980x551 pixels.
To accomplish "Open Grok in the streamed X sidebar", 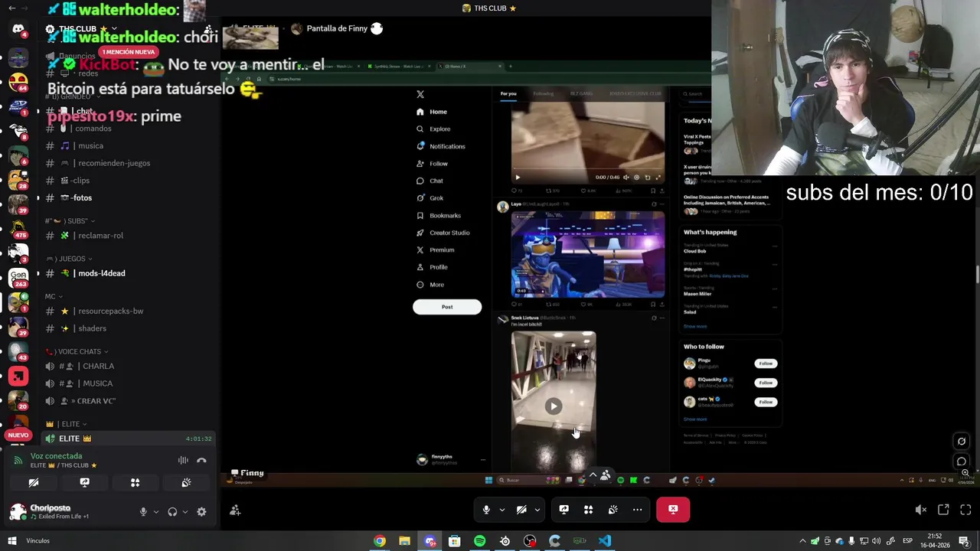I will (x=436, y=198).
